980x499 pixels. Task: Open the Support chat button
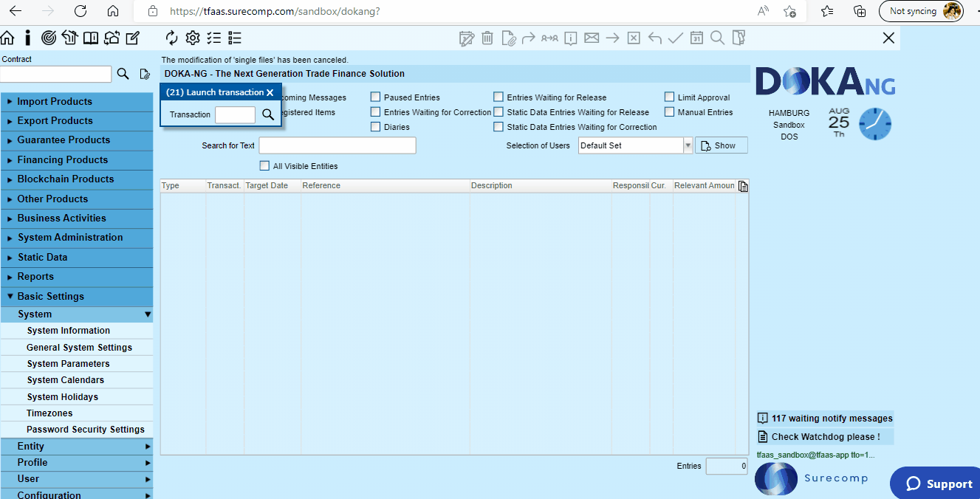click(x=937, y=483)
